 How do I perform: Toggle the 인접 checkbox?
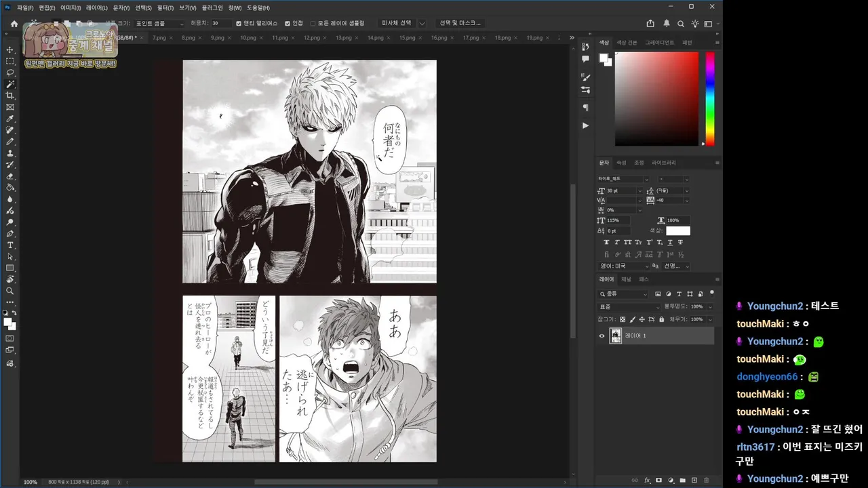[x=288, y=23]
